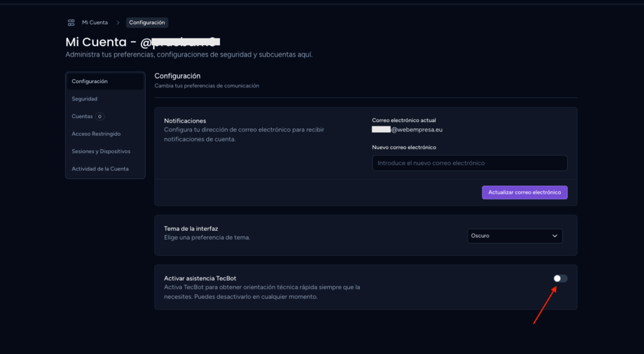This screenshot has width=644, height=354.
Task: Click the Activar asistencia TecBot label
Action: [x=200, y=279]
